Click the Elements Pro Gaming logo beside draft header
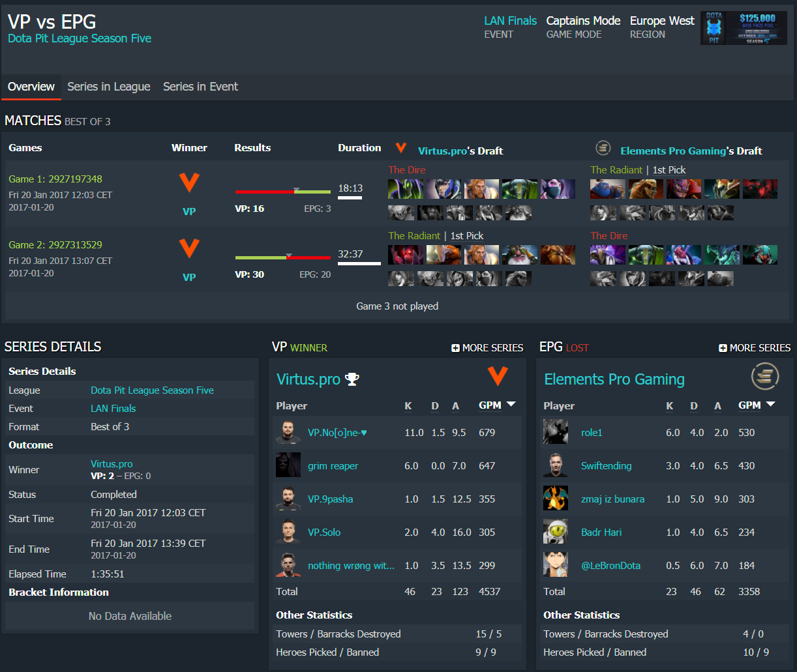This screenshot has height=672, width=797. coord(603,149)
